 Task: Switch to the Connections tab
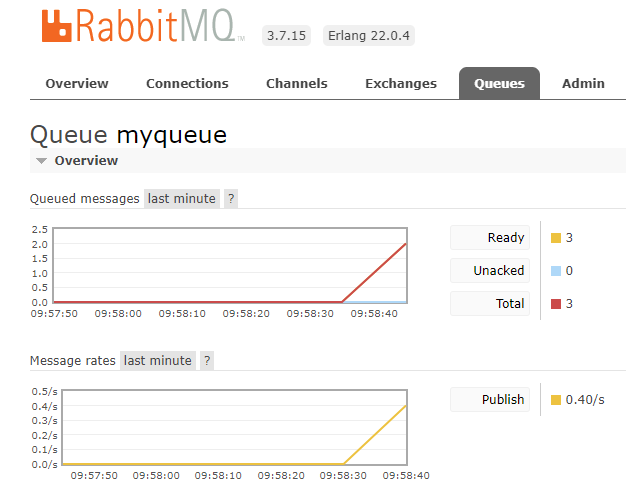(187, 83)
